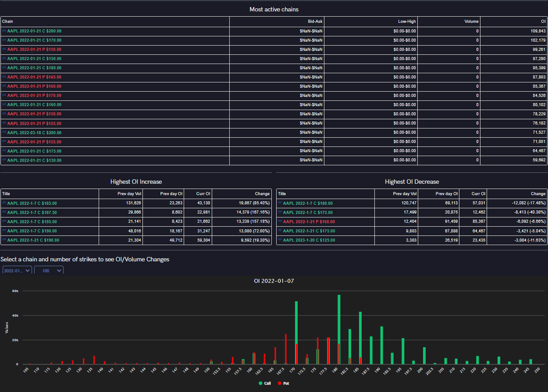
Task: Click Change header in Highest OI Decrease table
Action: [x=518, y=194]
